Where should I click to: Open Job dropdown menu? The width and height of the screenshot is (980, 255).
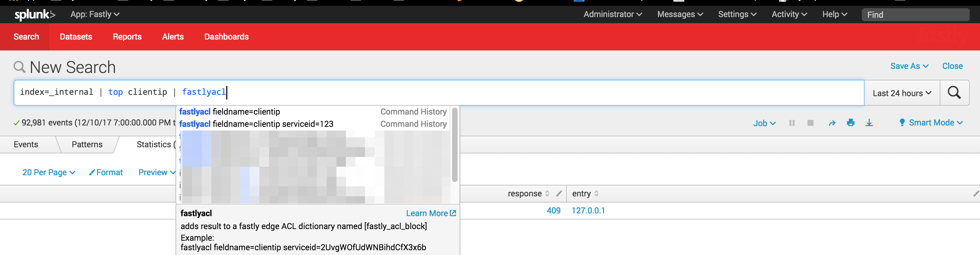click(x=764, y=123)
